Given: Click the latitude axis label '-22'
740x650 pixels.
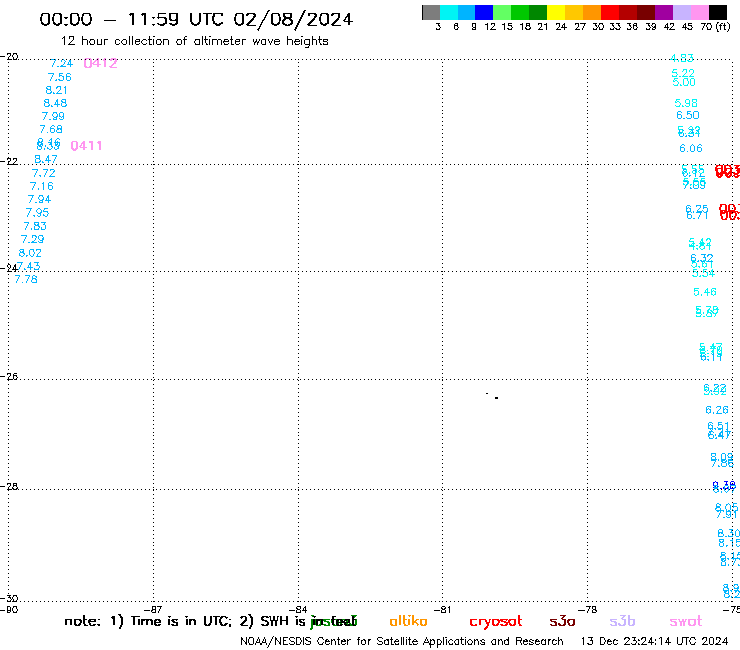Looking at the screenshot, I should (9, 161).
